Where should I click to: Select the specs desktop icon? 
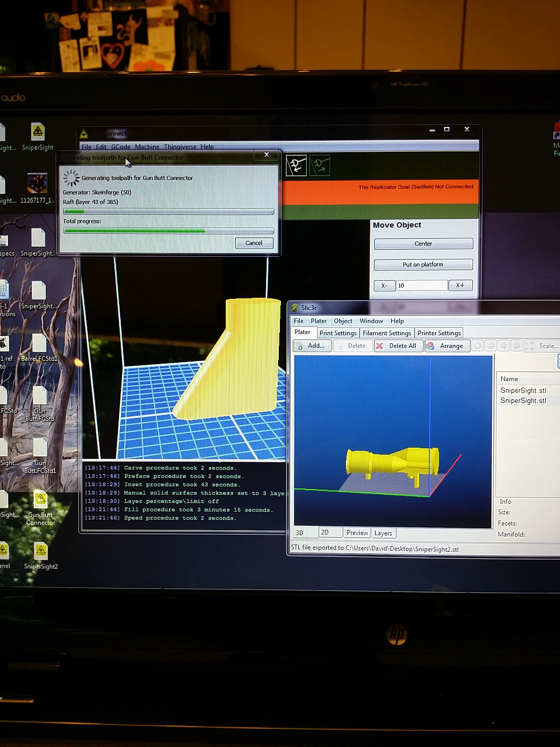7,246
